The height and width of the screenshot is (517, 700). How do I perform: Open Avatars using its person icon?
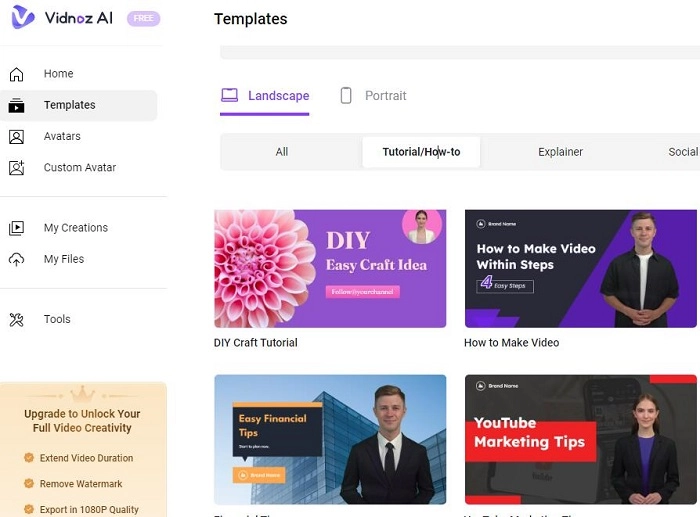16,137
